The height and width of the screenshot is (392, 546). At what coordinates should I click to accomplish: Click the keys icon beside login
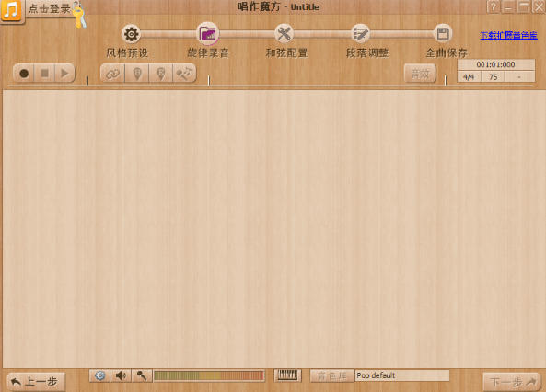[x=80, y=15]
